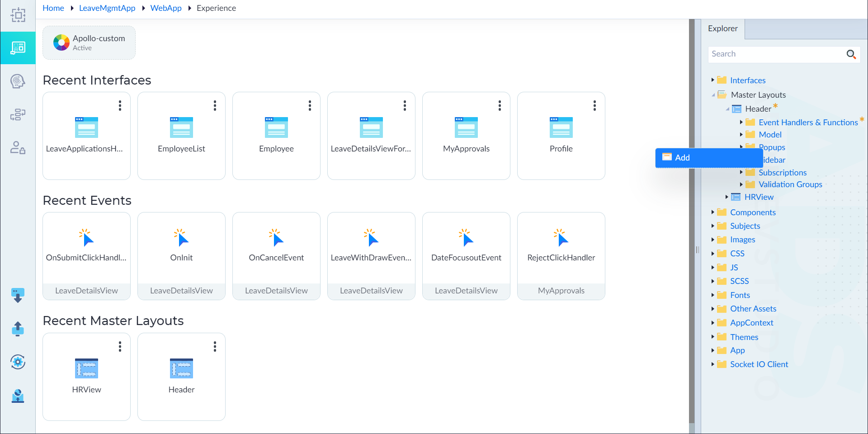Expand Event Handlers & Functions folder
The width and height of the screenshot is (868, 434).
(741, 122)
